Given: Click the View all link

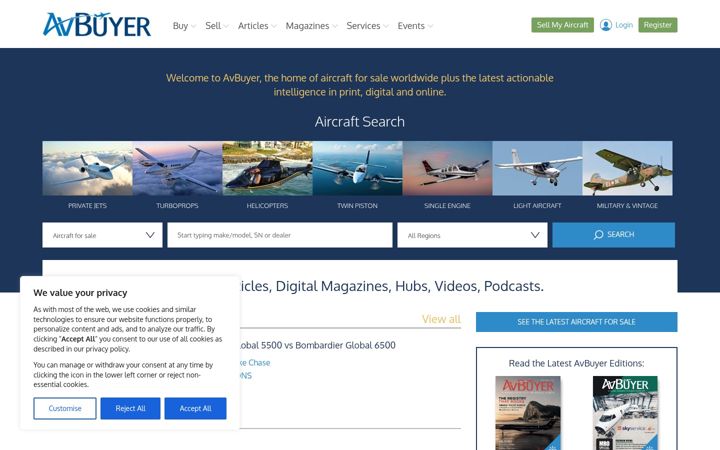Looking at the screenshot, I should click(441, 319).
